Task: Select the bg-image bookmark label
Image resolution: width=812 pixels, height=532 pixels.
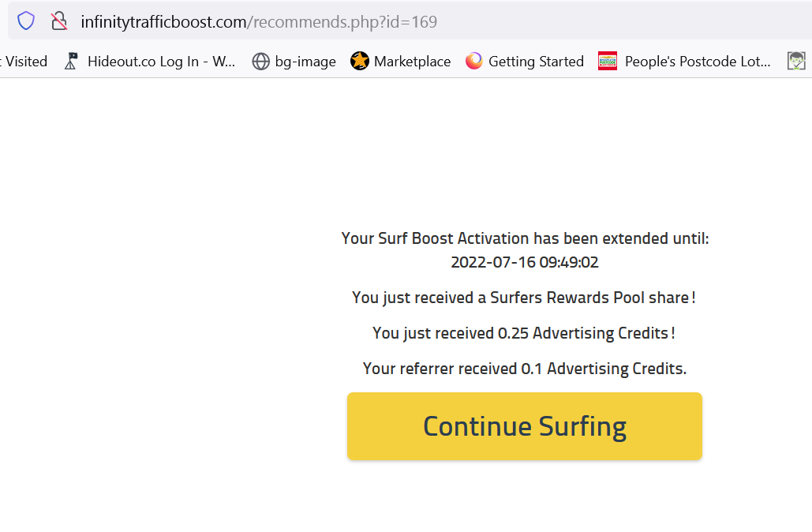Action: click(305, 61)
